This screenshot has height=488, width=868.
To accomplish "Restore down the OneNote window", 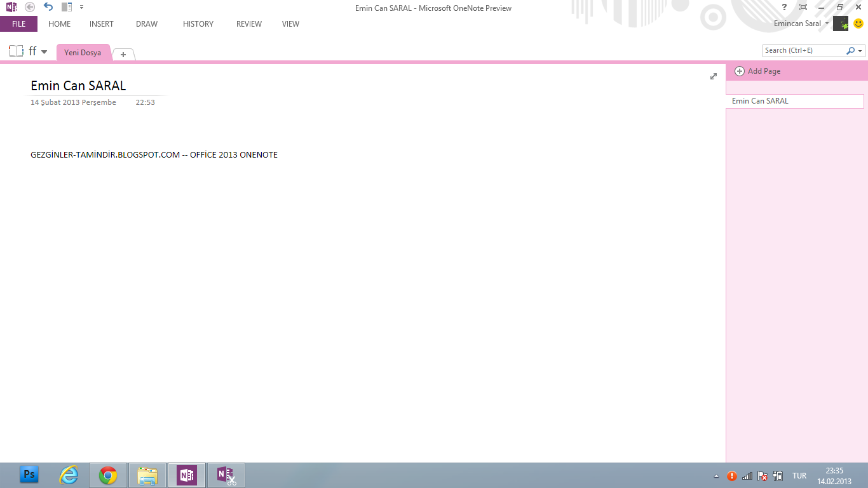I will [x=839, y=7].
